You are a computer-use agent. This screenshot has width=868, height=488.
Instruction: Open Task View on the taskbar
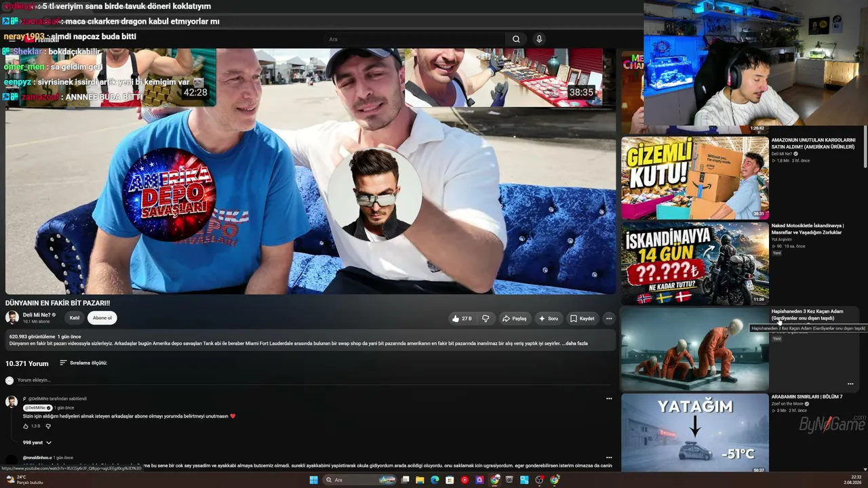[x=405, y=480]
